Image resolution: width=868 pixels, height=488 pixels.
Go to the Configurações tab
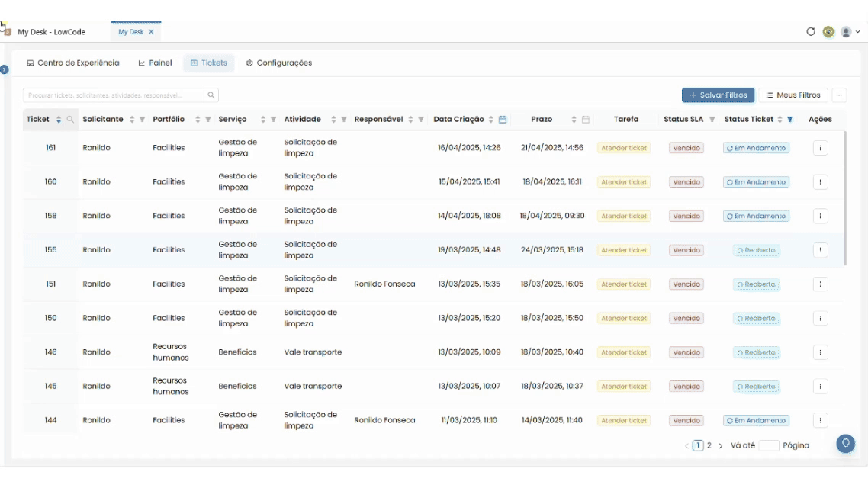279,63
